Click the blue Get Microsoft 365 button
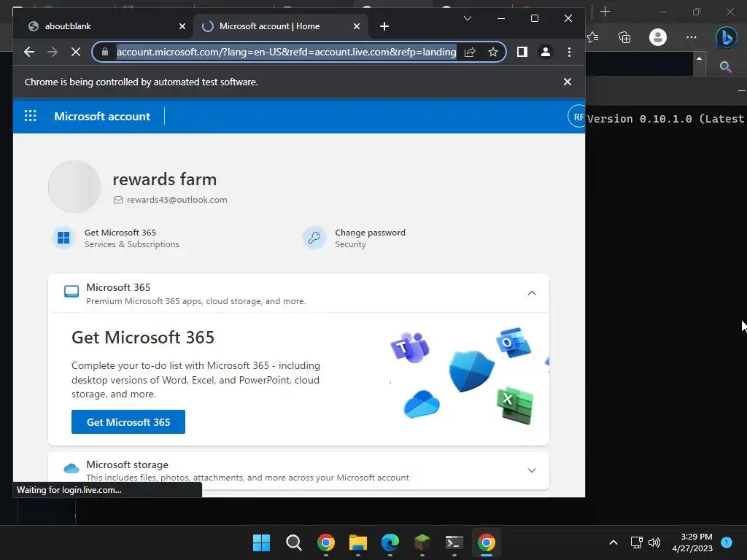Screen dimensions: 747x560 tap(128, 422)
